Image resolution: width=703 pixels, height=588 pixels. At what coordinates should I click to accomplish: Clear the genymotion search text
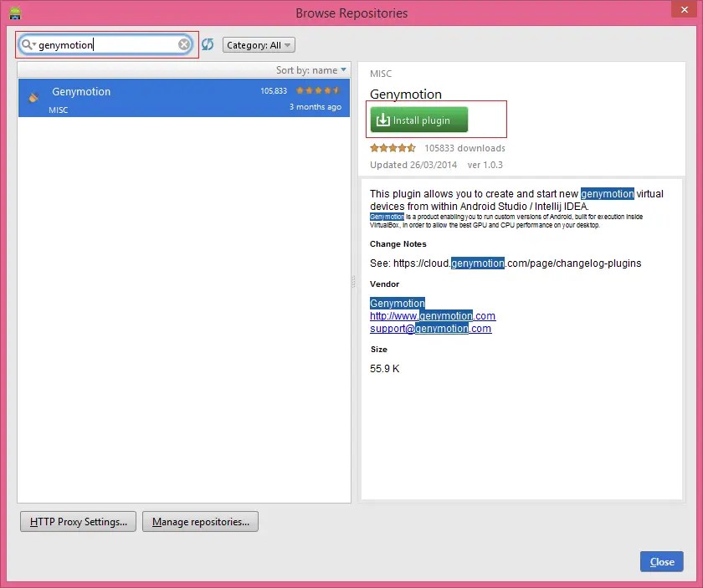coord(184,44)
